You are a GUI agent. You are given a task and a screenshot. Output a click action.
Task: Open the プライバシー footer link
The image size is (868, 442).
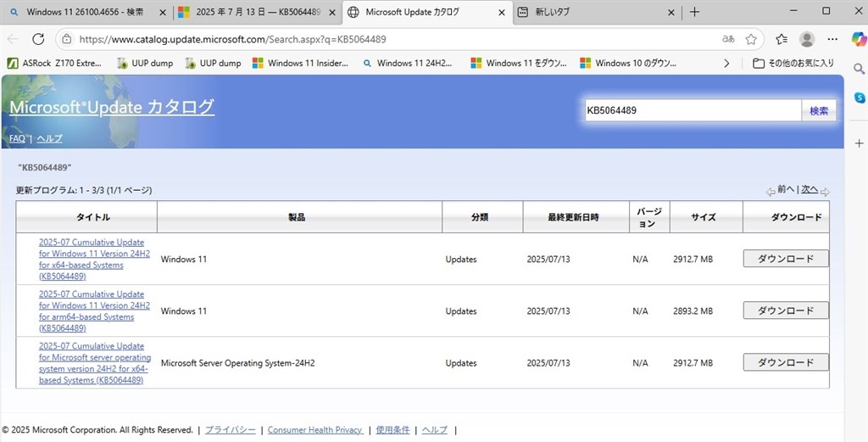click(x=231, y=430)
